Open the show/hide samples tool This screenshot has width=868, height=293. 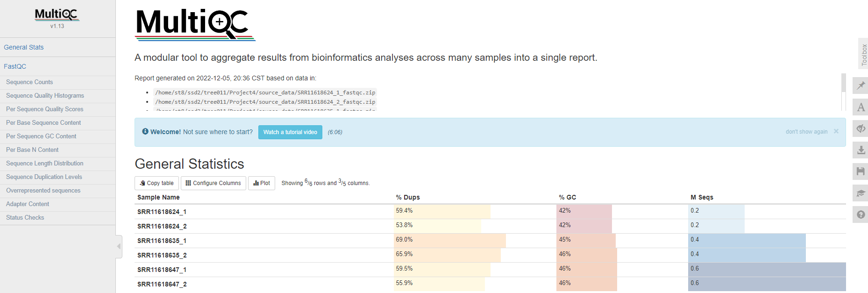click(x=861, y=129)
